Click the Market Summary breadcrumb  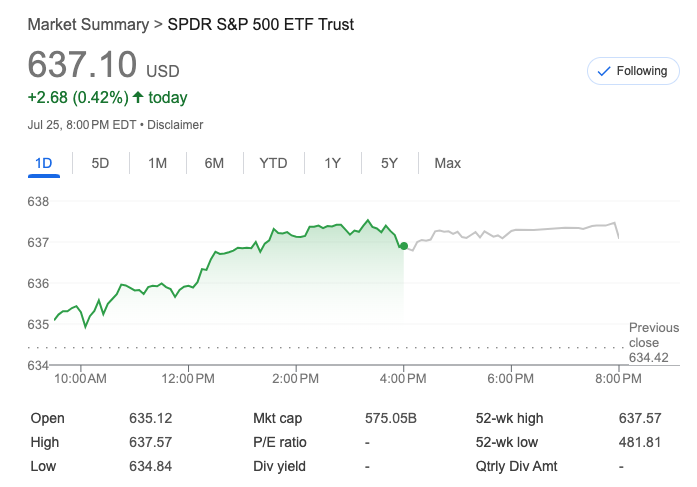[x=88, y=24]
